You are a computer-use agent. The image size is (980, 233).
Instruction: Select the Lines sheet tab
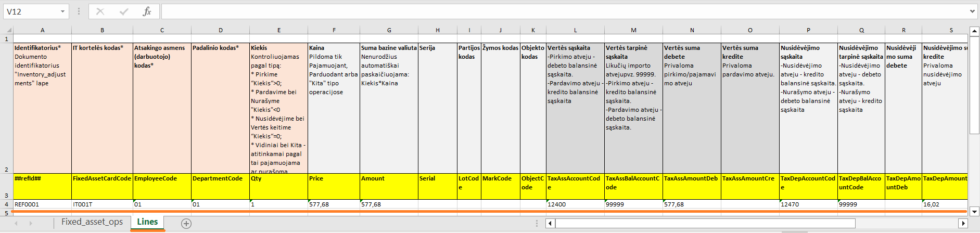[x=147, y=222]
